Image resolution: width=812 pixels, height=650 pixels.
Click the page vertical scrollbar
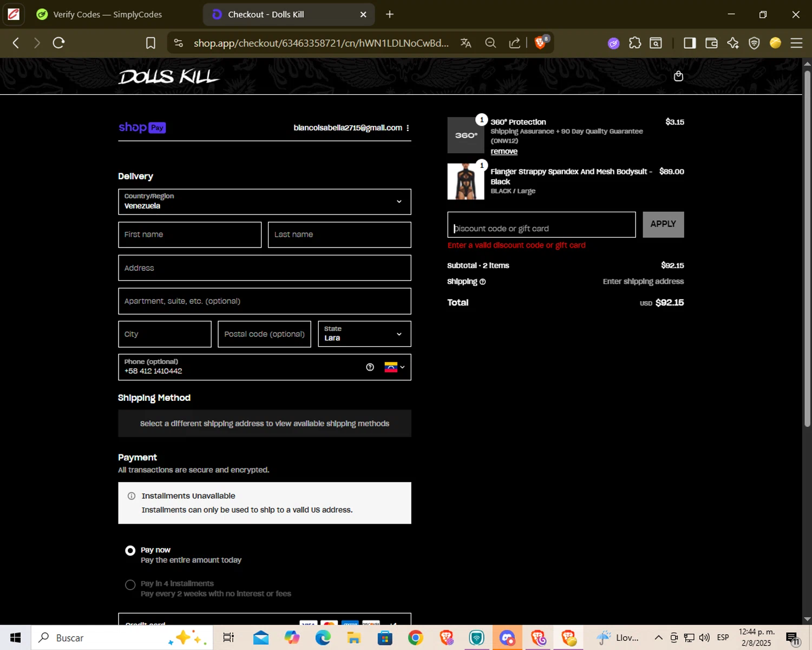pyautogui.click(x=807, y=248)
